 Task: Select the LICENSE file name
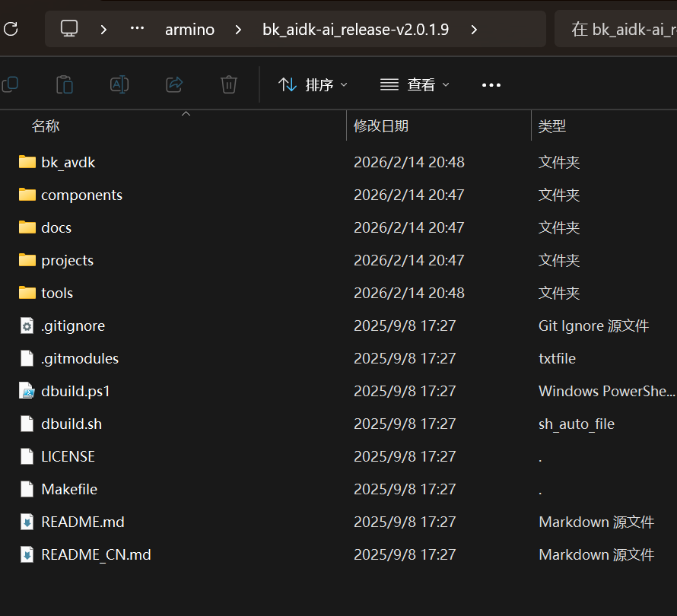[68, 456]
